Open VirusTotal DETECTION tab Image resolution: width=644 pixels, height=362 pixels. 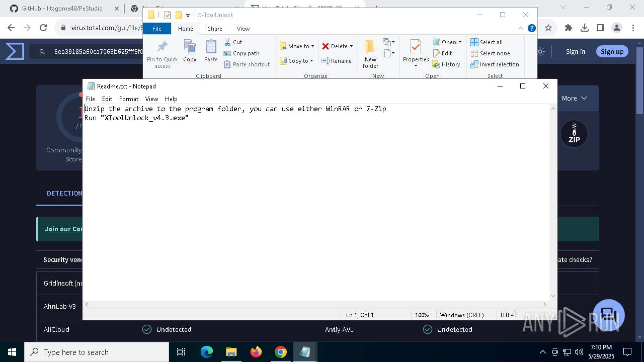click(64, 193)
